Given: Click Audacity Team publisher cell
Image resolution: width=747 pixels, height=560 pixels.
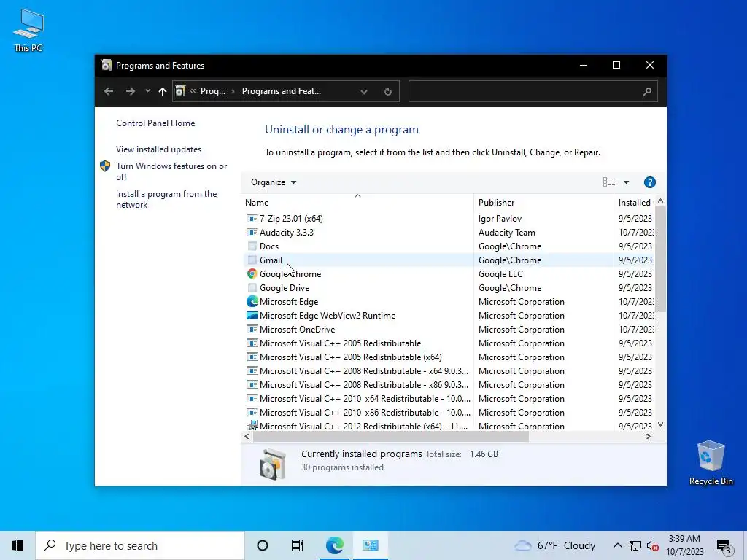Looking at the screenshot, I should (506, 233).
